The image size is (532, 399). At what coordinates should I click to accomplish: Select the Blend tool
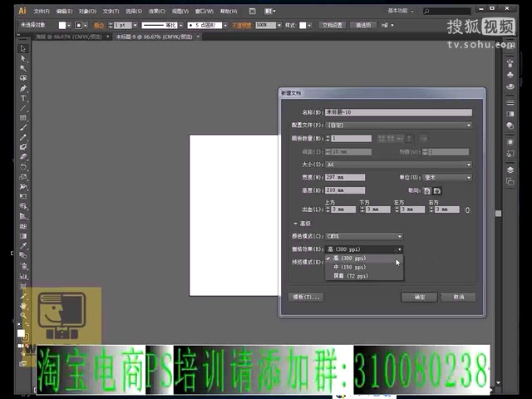(x=23, y=255)
